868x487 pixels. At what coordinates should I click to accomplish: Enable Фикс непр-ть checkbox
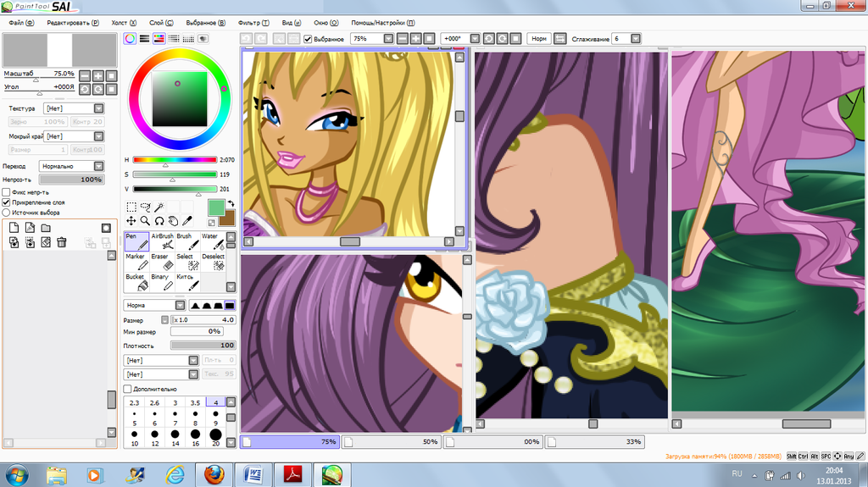tap(6, 192)
